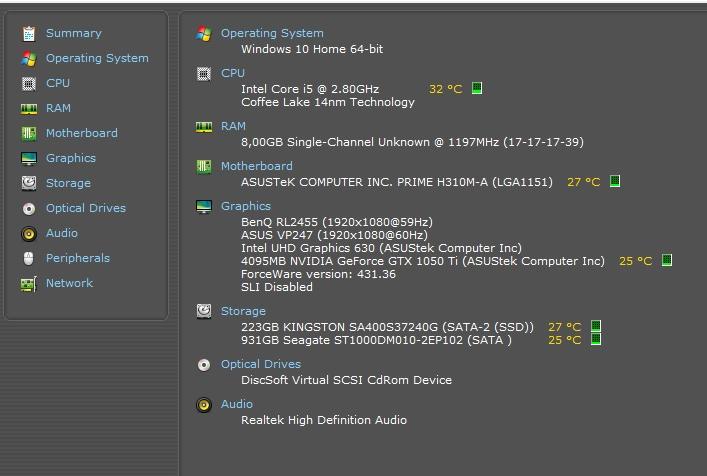This screenshot has width=707, height=476.
Task: Click the Optical Drives disc icon in sidebar
Action: [28, 208]
